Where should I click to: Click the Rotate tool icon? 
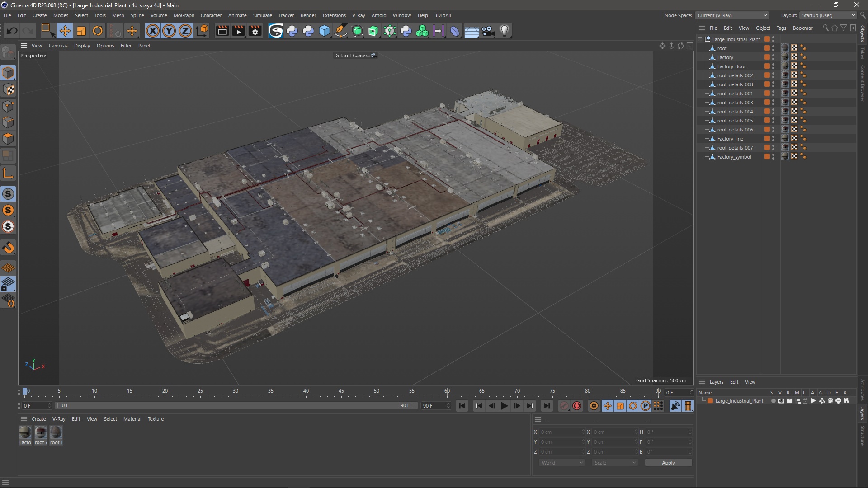pos(98,30)
